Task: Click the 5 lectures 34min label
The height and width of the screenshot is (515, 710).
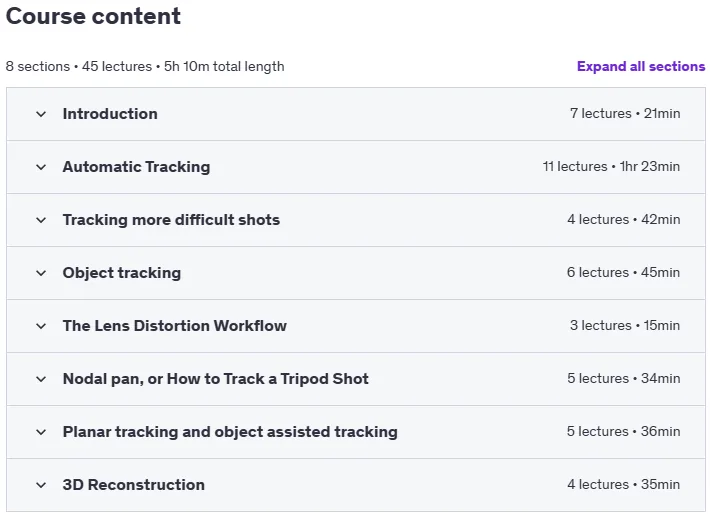Action: [624, 378]
